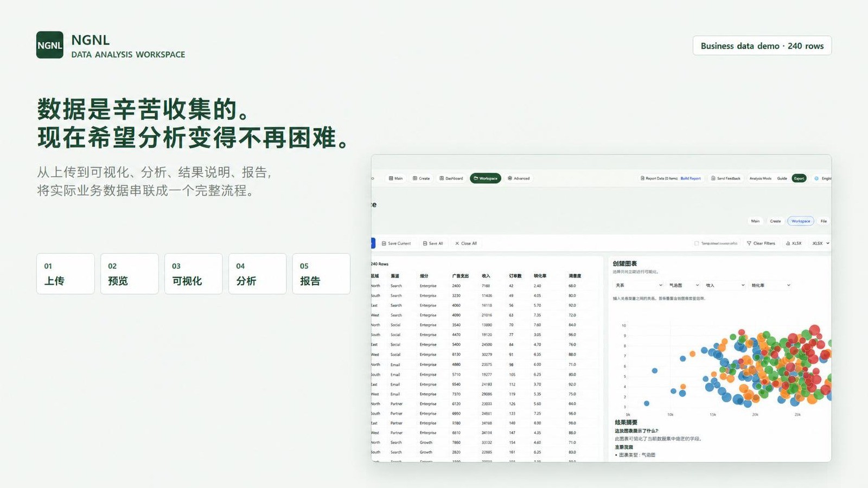Click the XLSX download icon
Viewport: 868px width, 488px height.
coord(788,243)
